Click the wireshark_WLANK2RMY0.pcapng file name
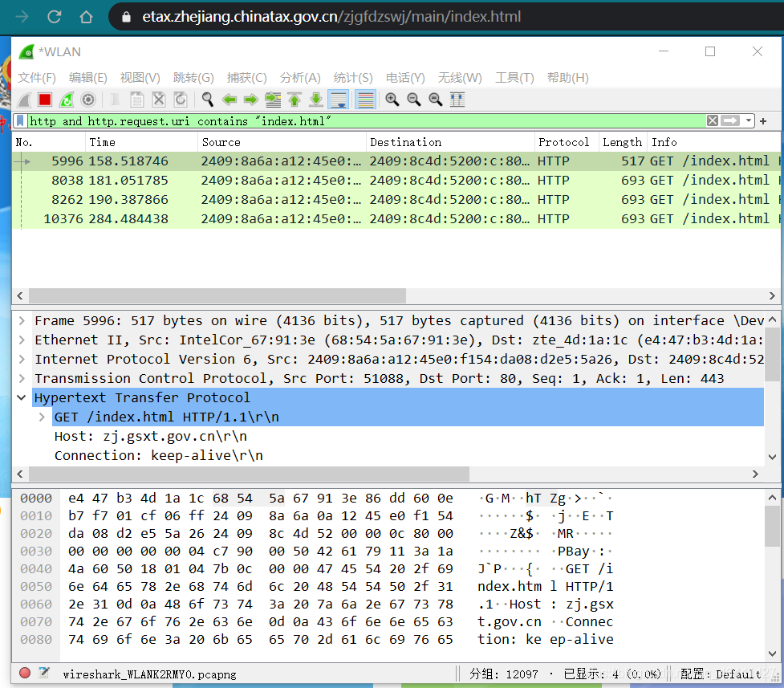This screenshot has width=784, height=688. click(149, 674)
